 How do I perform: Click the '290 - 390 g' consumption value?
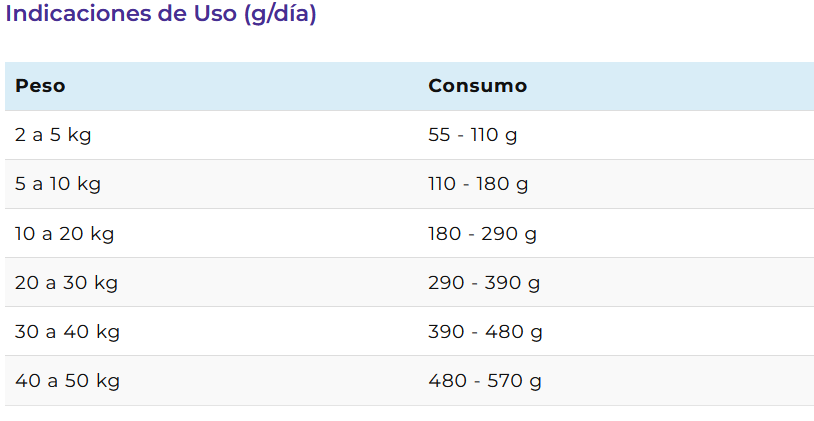484,283
